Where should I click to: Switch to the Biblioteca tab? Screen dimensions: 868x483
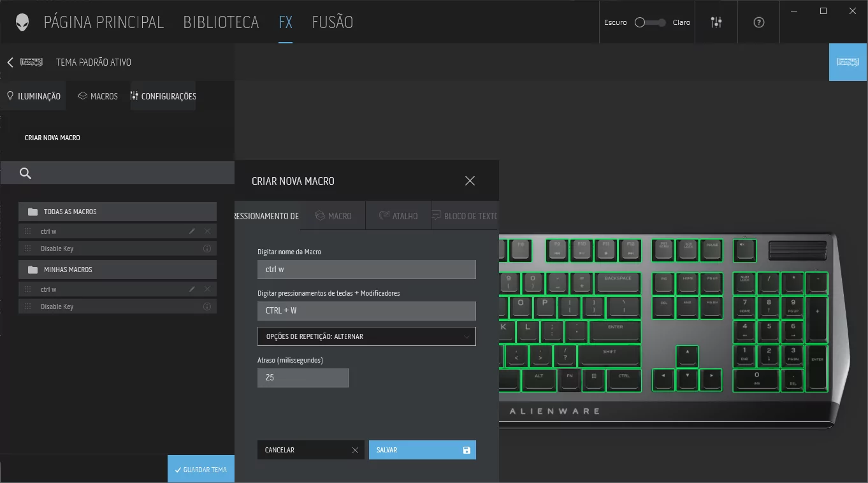221,22
